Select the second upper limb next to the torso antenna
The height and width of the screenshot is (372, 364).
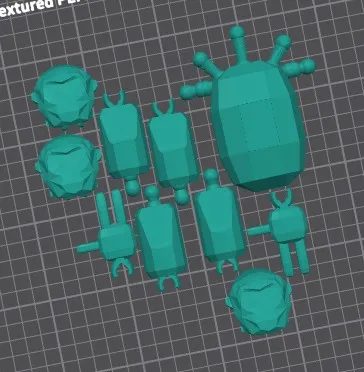[173, 151]
